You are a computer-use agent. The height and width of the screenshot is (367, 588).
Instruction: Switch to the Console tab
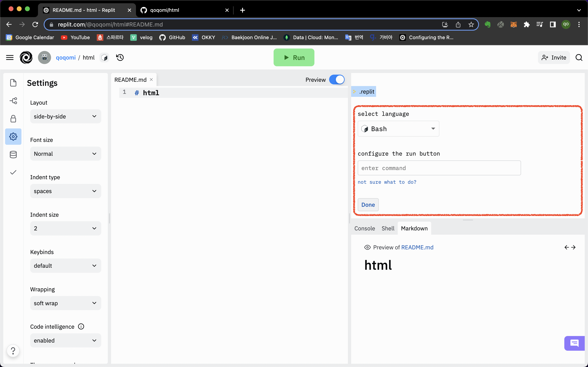click(x=364, y=228)
